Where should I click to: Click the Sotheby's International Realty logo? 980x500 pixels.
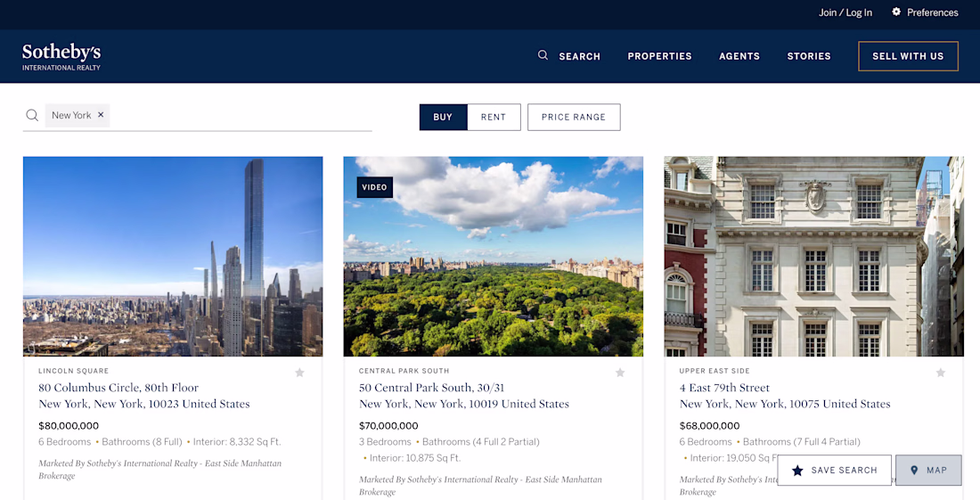(x=61, y=57)
